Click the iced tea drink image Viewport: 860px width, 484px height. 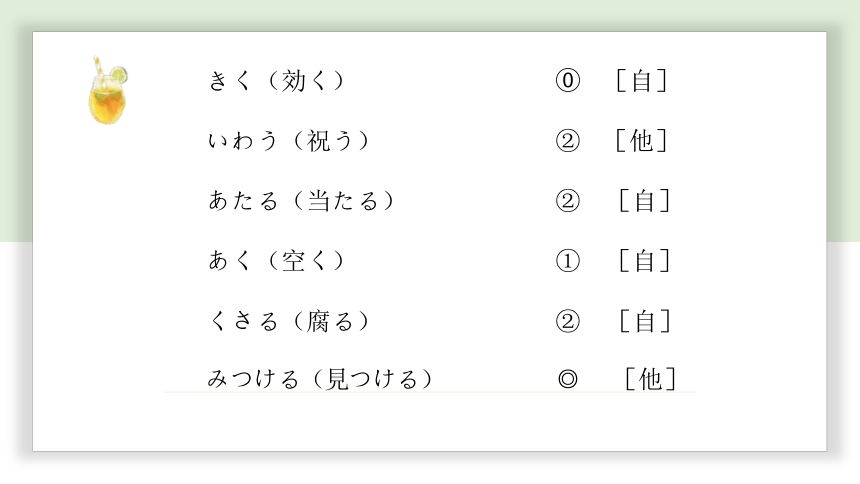coord(108,91)
